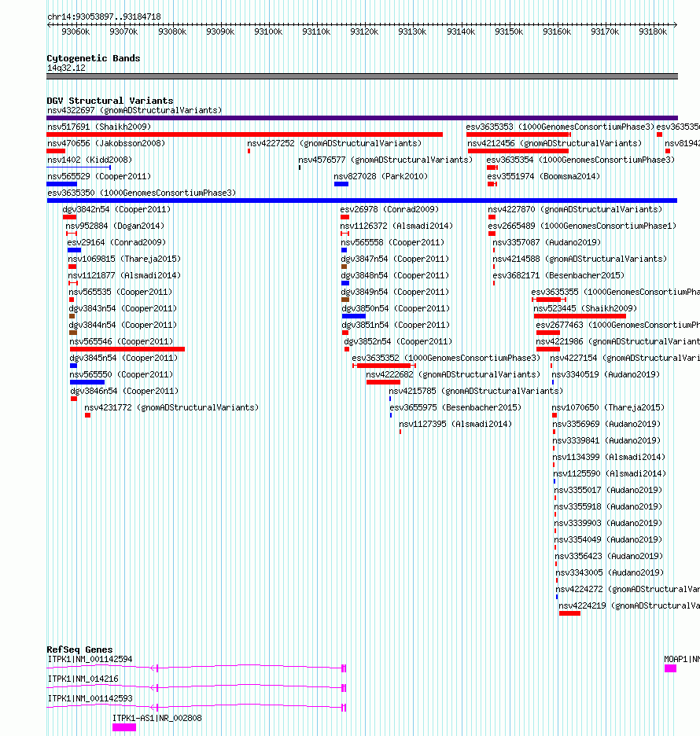700x736 pixels.
Task: Click the 93180k ruler tick label
Action: pyautogui.click(x=653, y=32)
